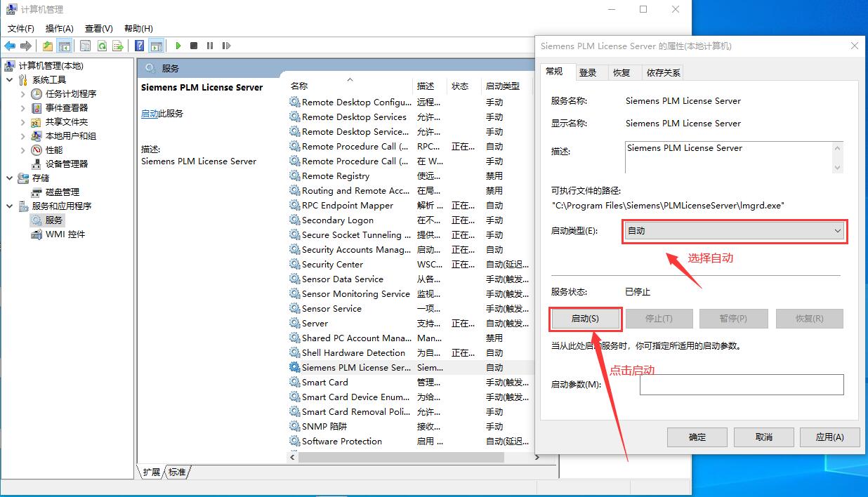Switch to the 登录 tab
The width and height of the screenshot is (868, 497).
point(588,72)
